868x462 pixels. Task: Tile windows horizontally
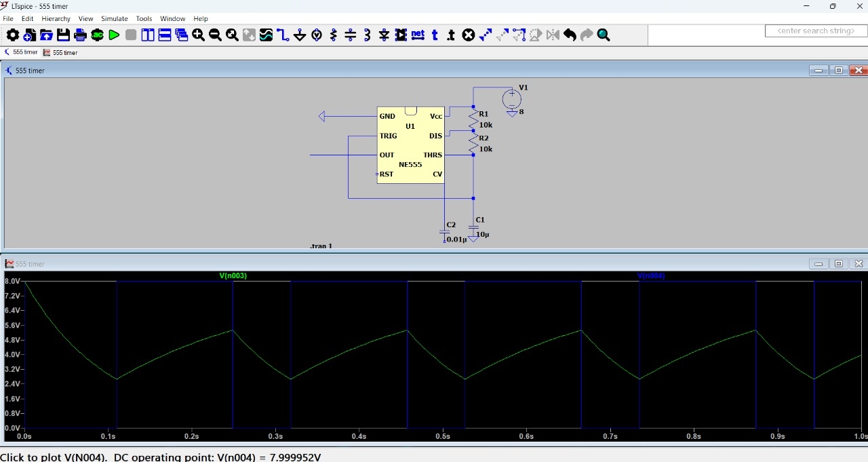(165, 35)
